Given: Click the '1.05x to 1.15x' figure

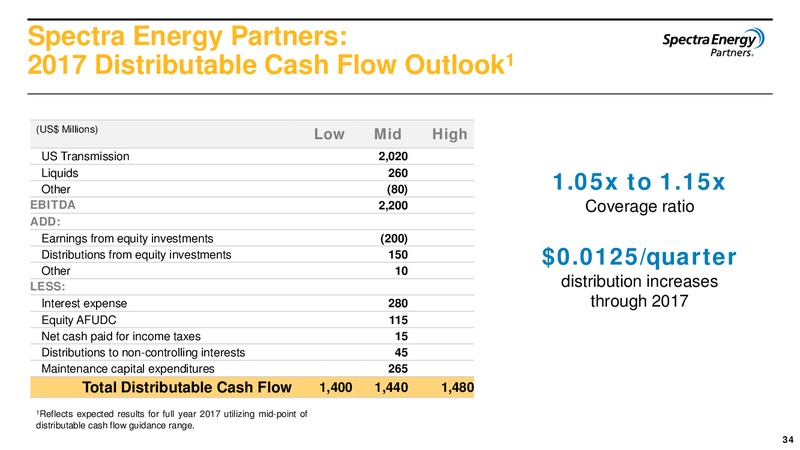Looking at the screenshot, I should point(639,182).
